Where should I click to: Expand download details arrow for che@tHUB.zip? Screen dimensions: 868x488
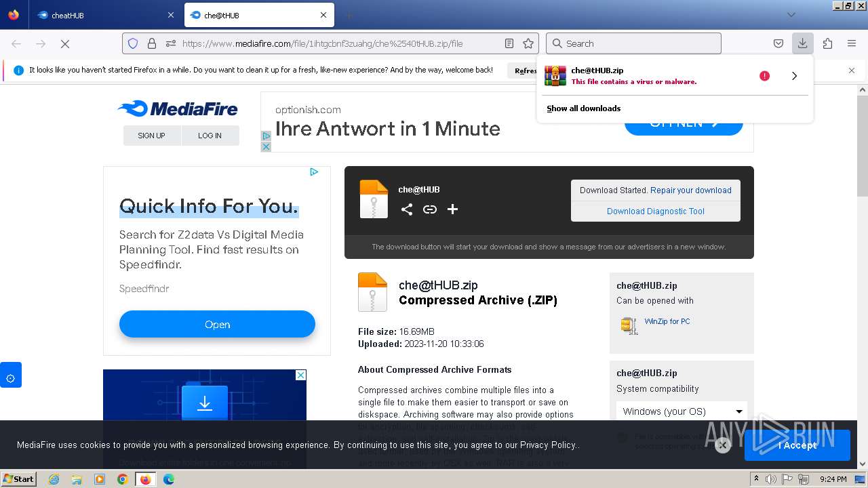point(794,76)
